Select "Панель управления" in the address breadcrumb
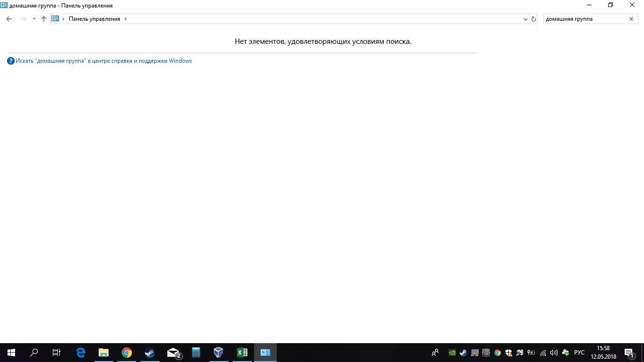This screenshot has width=644, height=362. tap(94, 19)
